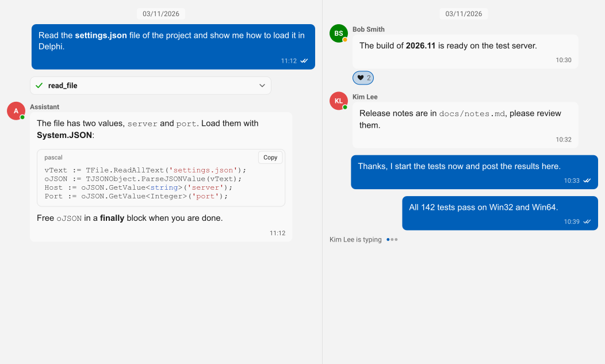The width and height of the screenshot is (605, 364).
Task: Copy the pascal code block
Action: point(270,158)
